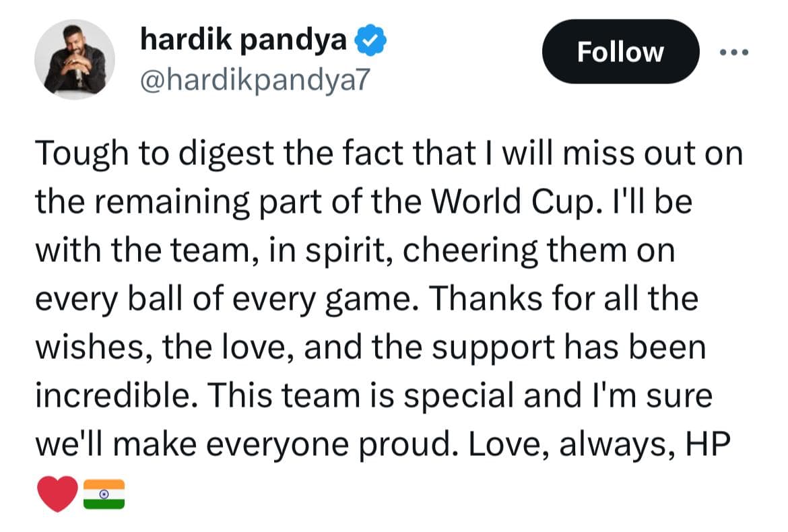The image size is (788, 532).
Task: Open the @hardikpandya7 handle link
Action: pos(255,79)
